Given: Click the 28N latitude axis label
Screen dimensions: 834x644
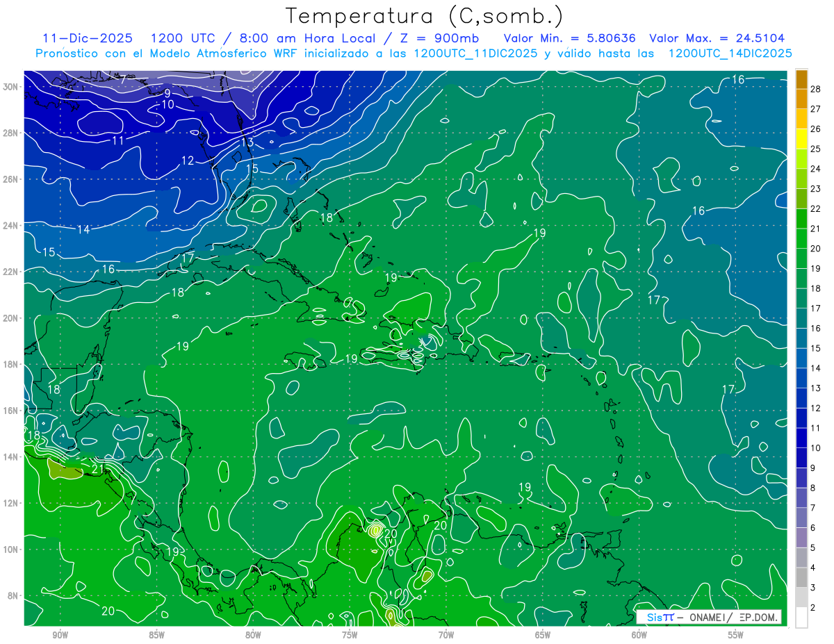Looking at the screenshot, I should 11,133.
